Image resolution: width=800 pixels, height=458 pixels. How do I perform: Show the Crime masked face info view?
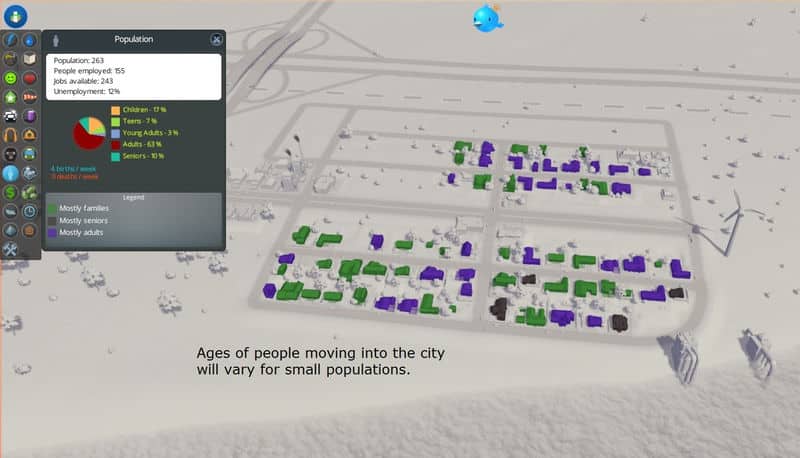(11, 154)
